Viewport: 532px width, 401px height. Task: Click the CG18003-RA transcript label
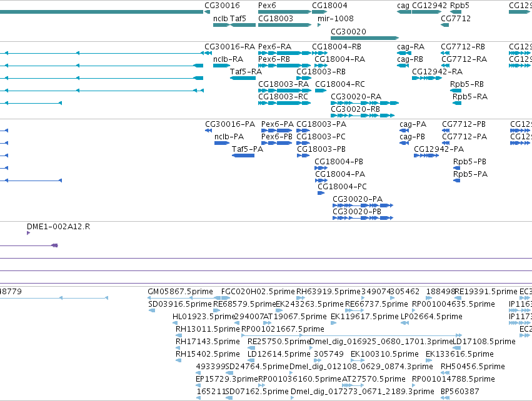coord(283,84)
